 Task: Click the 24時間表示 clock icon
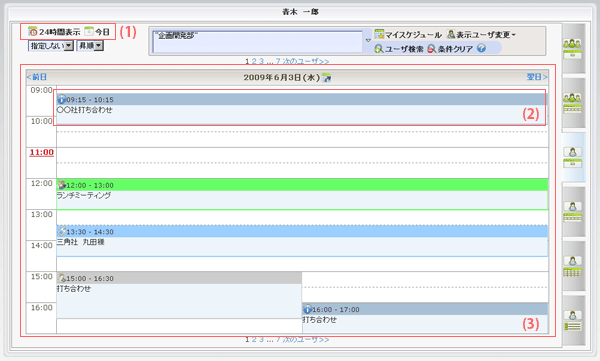[33, 31]
